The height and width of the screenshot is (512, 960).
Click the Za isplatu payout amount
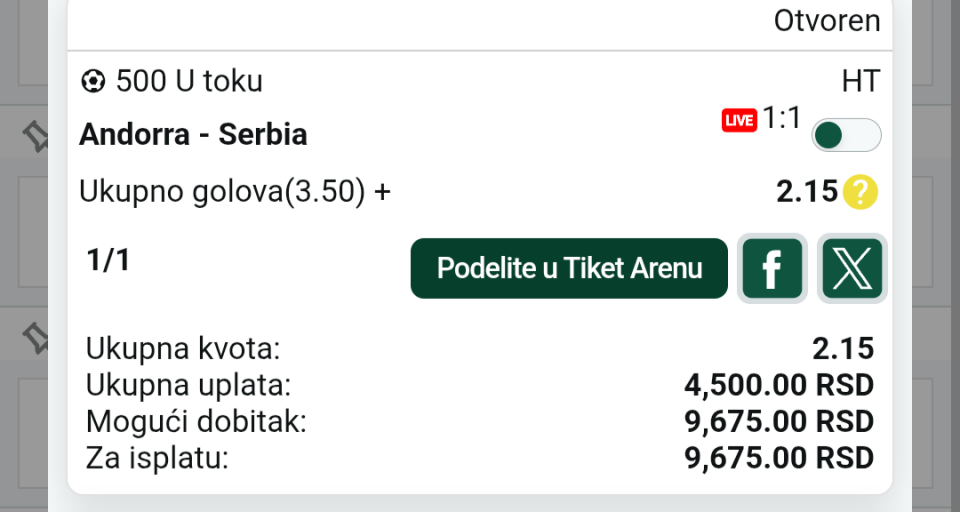pyautogui.click(x=778, y=458)
